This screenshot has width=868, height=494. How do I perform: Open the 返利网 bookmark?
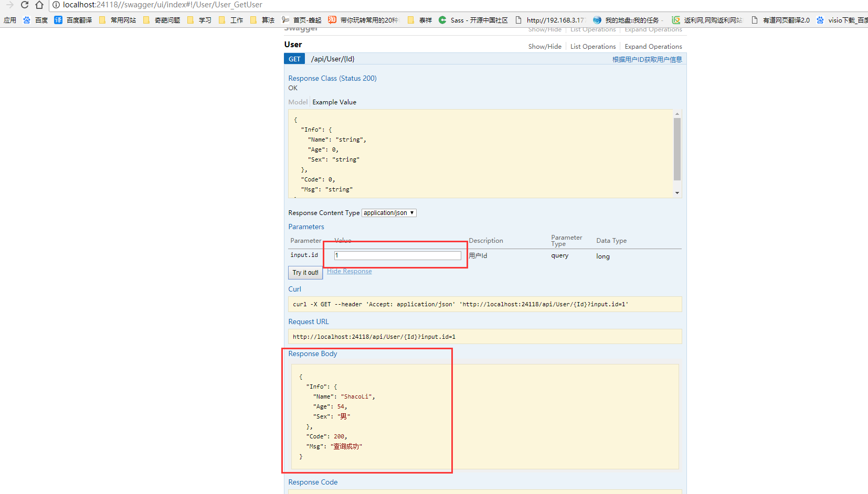pyautogui.click(x=707, y=20)
